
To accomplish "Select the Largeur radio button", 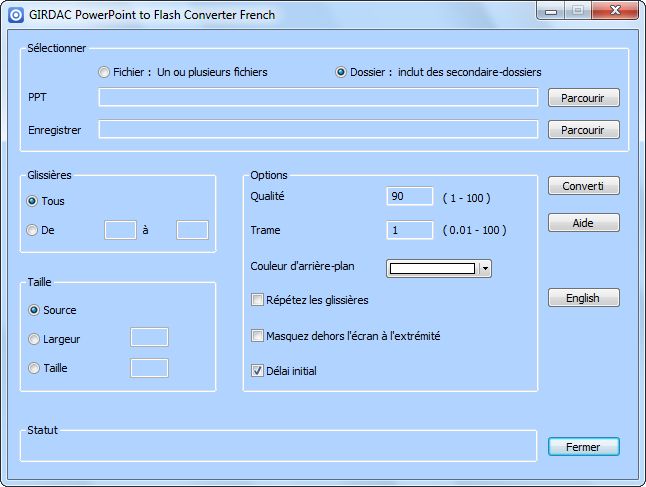I will click(x=34, y=339).
